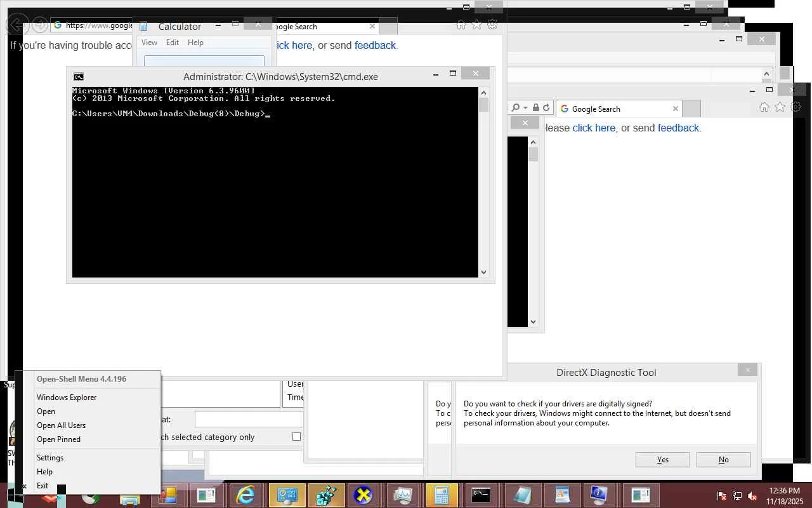Follow 'feedback' link in left browser window
The height and width of the screenshot is (508, 812).
(375, 45)
